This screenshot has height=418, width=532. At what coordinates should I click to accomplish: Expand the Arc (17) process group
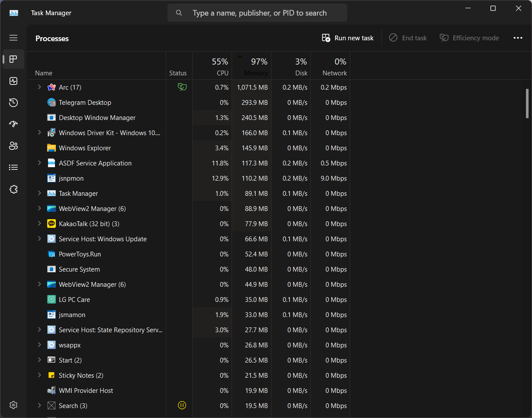[x=39, y=87]
